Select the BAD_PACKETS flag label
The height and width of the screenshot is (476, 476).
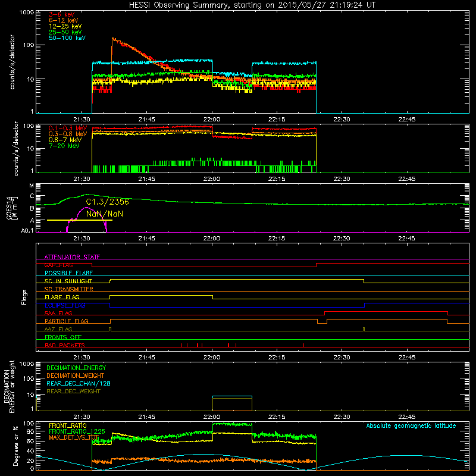click(x=65, y=345)
